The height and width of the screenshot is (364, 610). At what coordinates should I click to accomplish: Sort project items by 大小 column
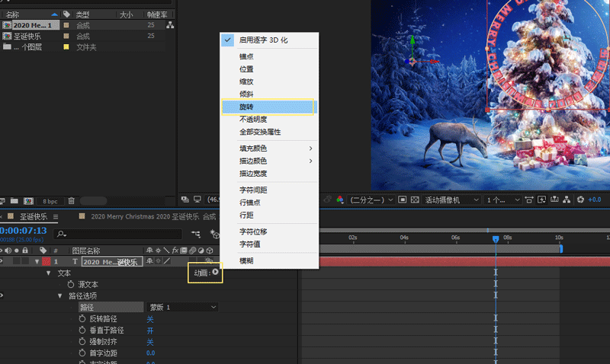[126, 14]
